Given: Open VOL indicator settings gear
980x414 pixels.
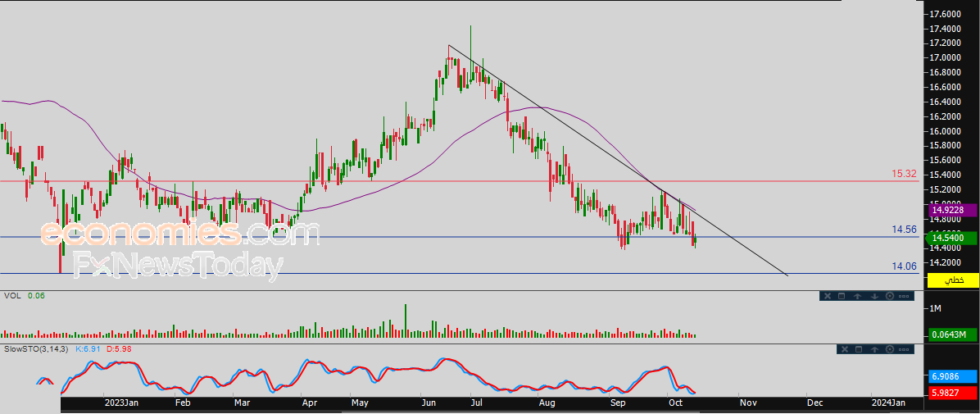Looking at the screenshot, I should 888,296.
